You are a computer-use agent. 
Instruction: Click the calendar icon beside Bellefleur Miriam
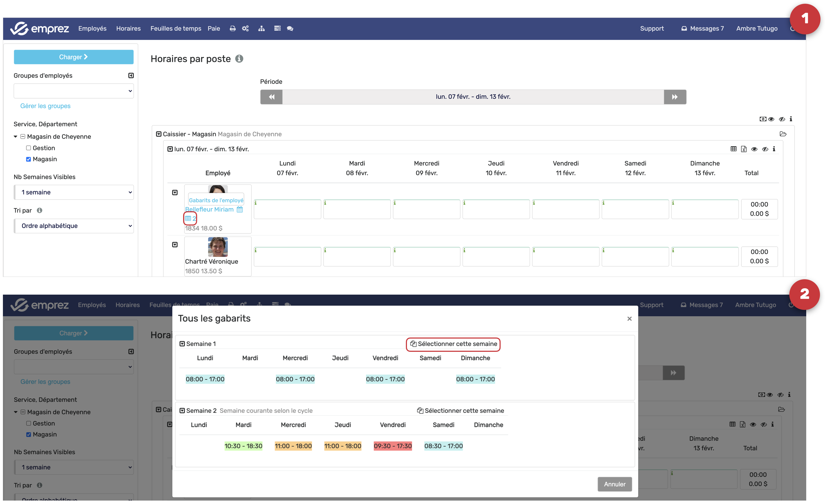(x=240, y=210)
